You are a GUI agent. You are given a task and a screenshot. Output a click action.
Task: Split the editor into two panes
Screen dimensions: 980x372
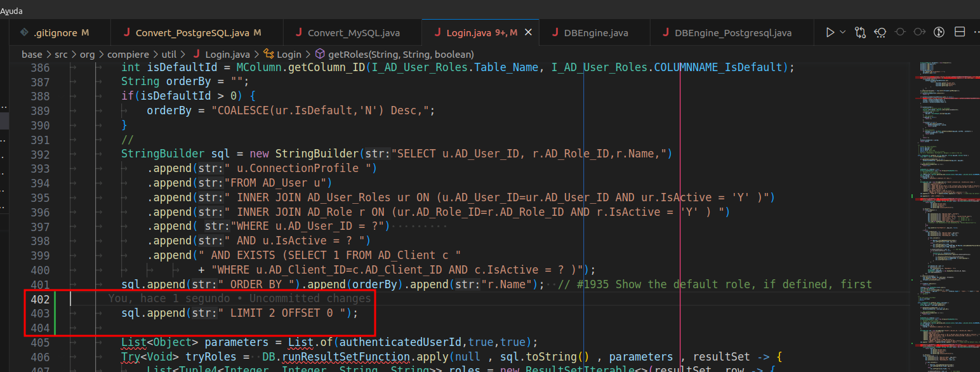pos(960,32)
